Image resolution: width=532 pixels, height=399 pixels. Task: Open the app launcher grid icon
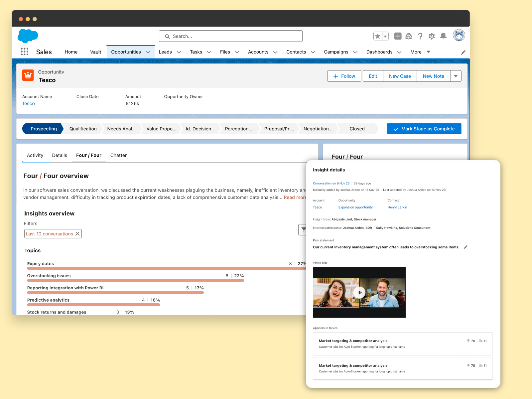point(24,52)
